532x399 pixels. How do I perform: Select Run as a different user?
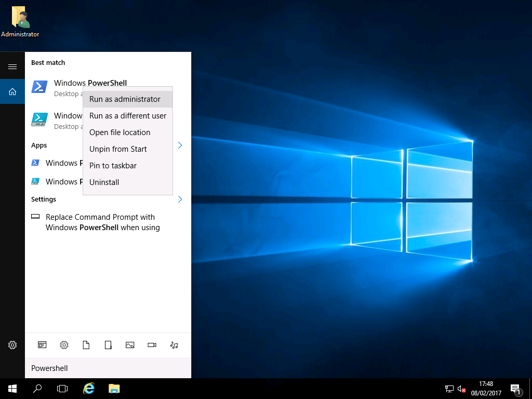(128, 116)
